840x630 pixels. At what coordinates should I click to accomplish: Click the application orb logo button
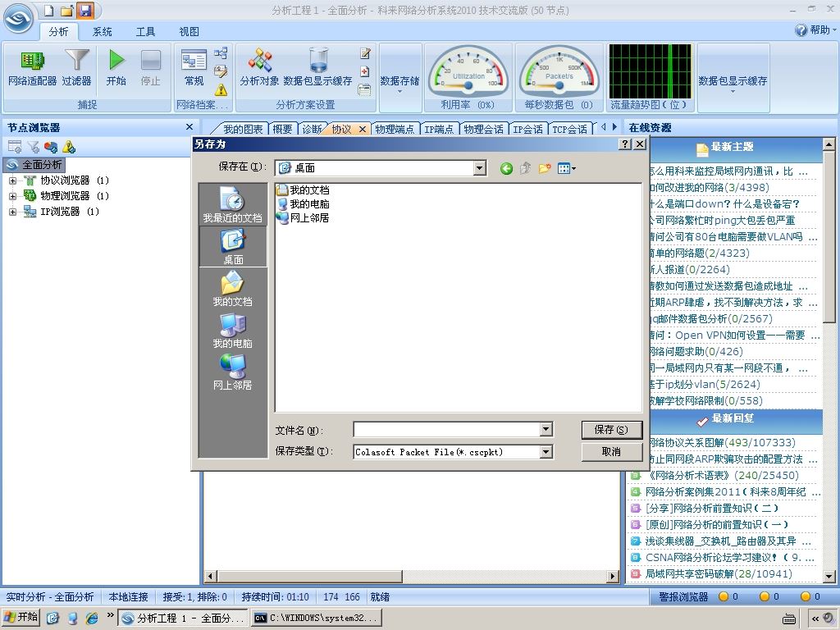click(x=19, y=19)
